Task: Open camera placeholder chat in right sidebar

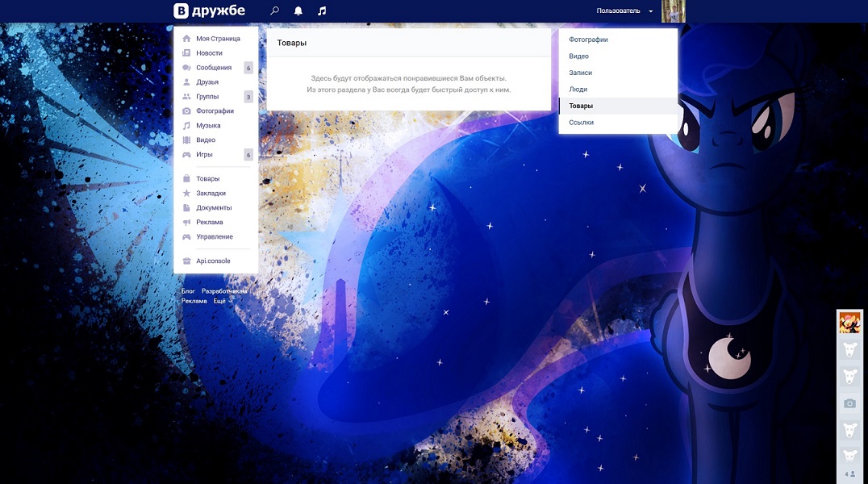Action: pos(849,403)
